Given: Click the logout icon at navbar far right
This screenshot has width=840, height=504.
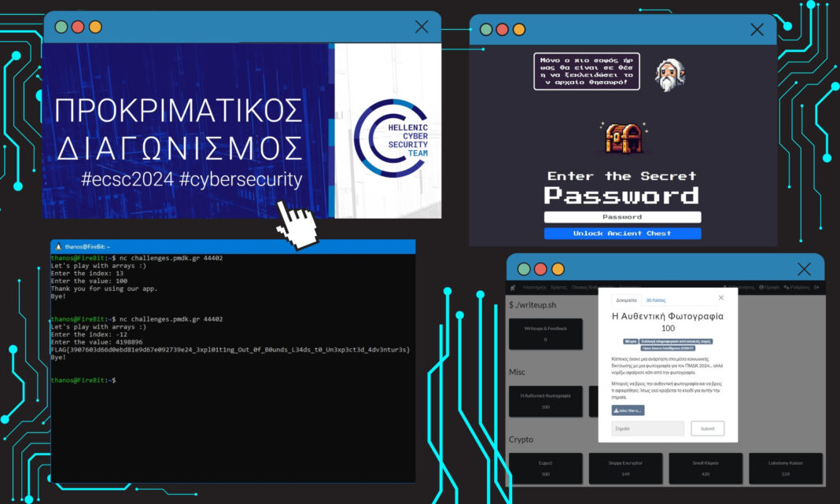Looking at the screenshot, I should click(x=816, y=286).
